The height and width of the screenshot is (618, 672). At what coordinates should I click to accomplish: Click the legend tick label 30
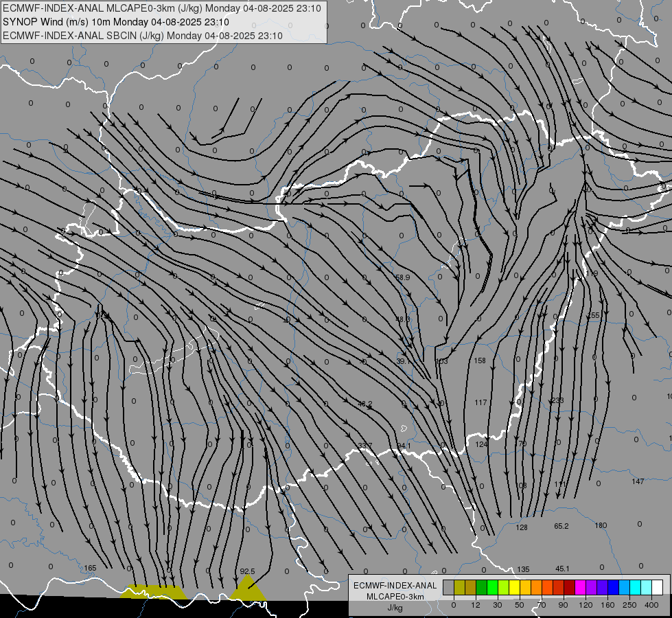pos(497,605)
